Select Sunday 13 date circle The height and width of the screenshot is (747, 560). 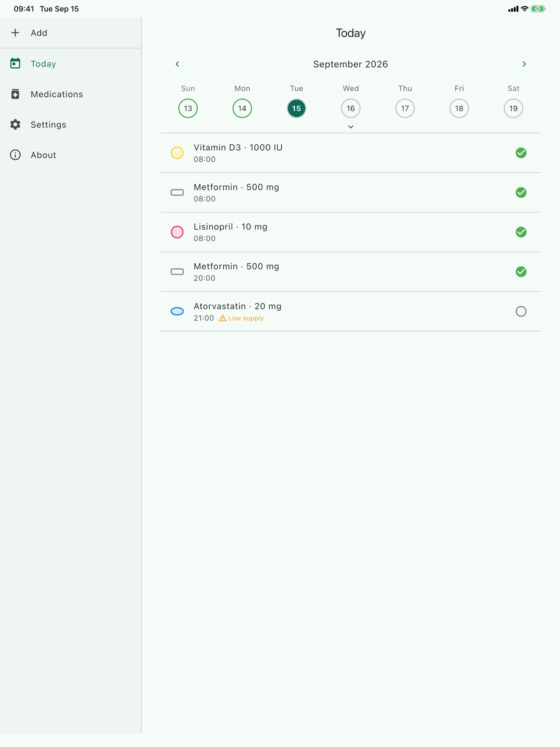pos(188,108)
